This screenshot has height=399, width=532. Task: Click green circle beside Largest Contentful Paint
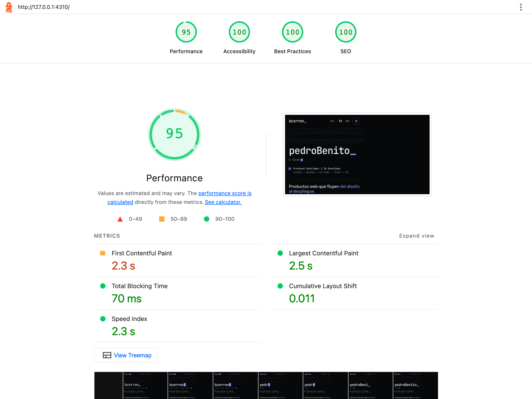[280, 253]
